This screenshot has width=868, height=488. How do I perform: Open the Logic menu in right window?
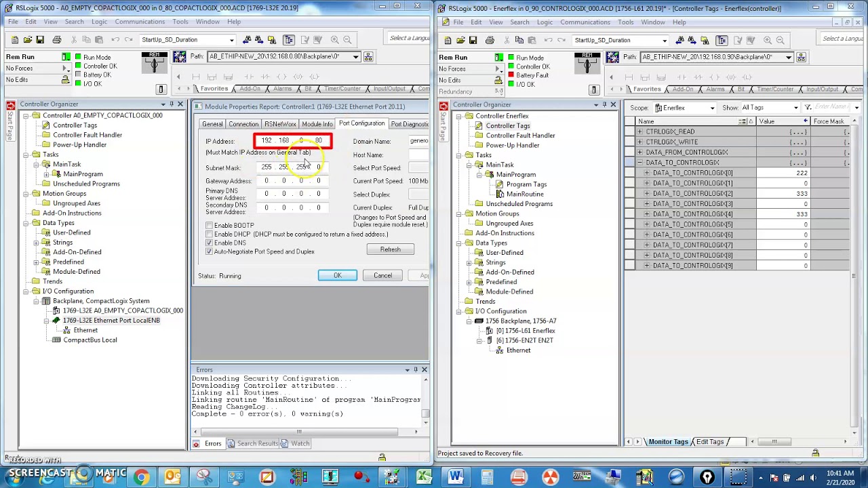(545, 22)
